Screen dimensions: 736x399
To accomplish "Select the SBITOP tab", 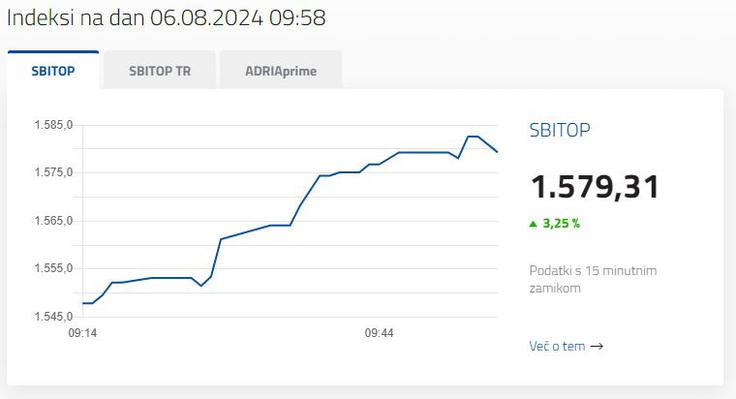I will pyautogui.click(x=53, y=70).
